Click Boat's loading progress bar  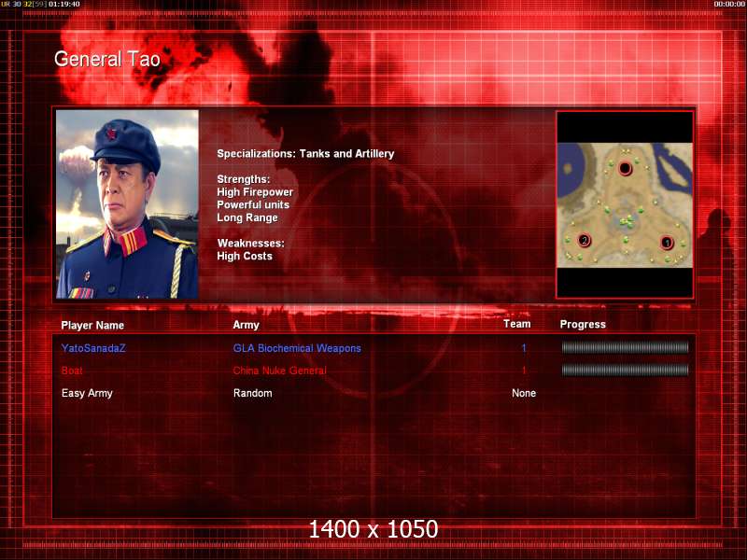click(x=625, y=370)
